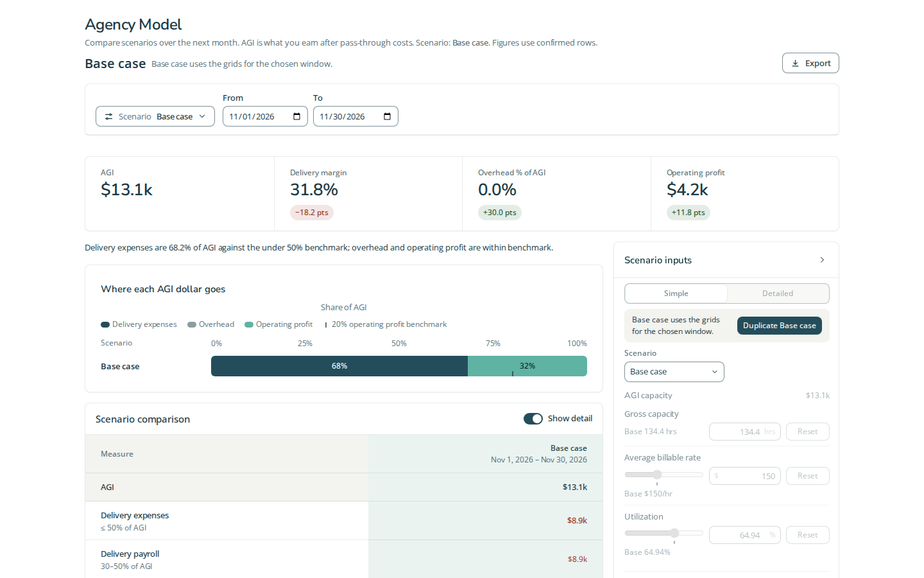This screenshot has height=578, width=924.
Task: Click the +11.8 pts operating profit badge
Action: 689,213
